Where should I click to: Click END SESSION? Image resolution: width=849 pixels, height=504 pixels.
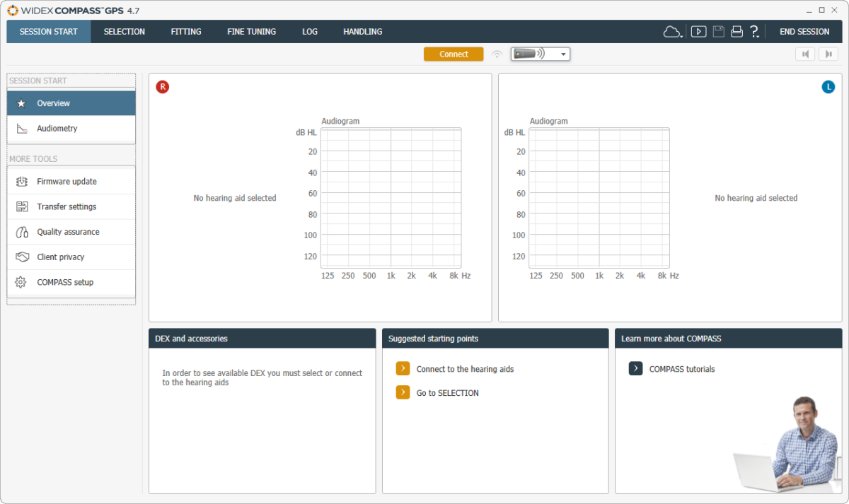pyautogui.click(x=804, y=32)
